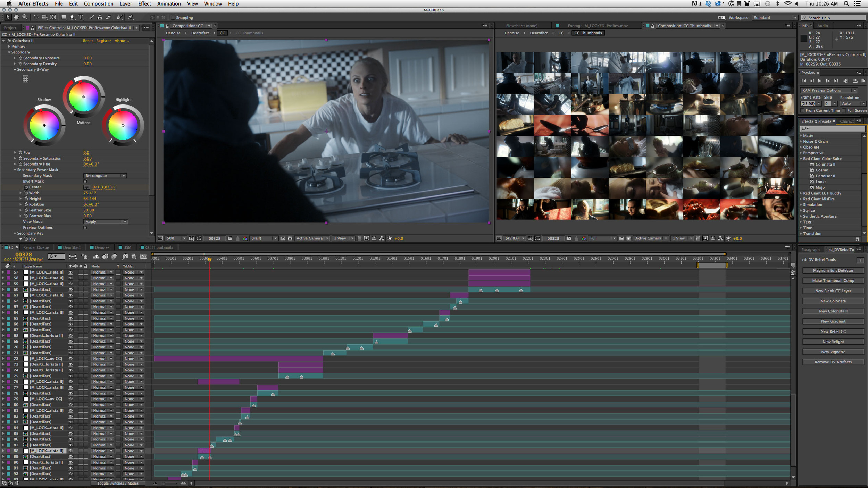Open composition flowchart from CC viewer
Viewport: 868px width, 488px height.
(x=382, y=239)
